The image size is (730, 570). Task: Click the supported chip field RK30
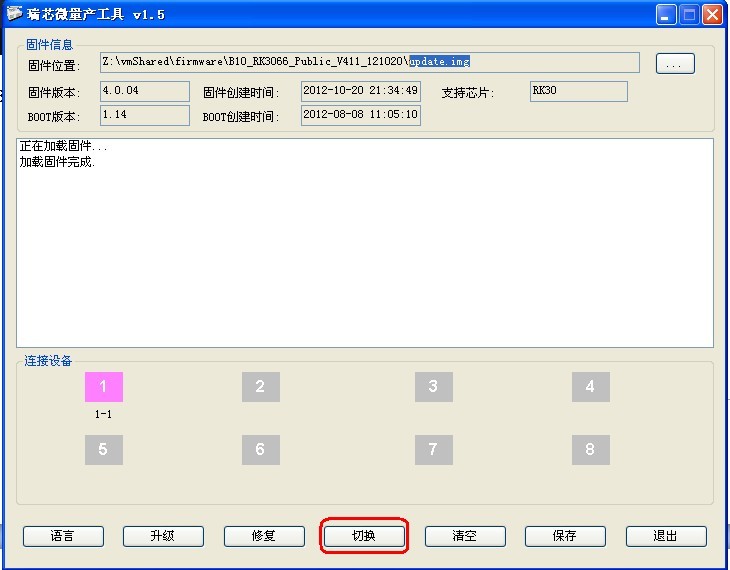click(579, 91)
